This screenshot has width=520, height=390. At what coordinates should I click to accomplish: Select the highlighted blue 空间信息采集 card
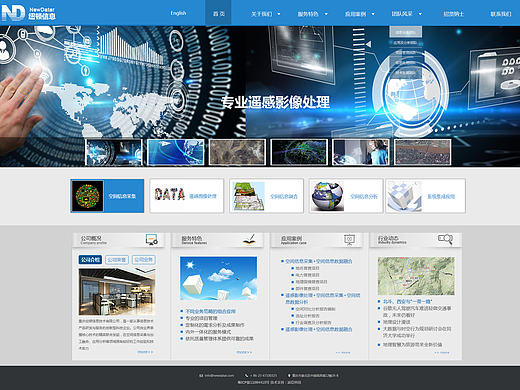[107, 196]
